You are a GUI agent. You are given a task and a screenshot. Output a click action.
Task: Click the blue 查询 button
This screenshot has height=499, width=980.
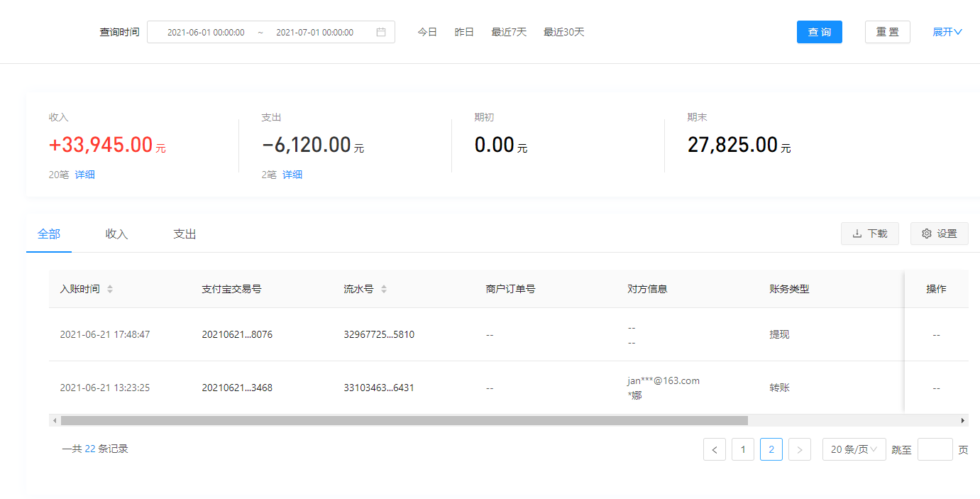(819, 32)
